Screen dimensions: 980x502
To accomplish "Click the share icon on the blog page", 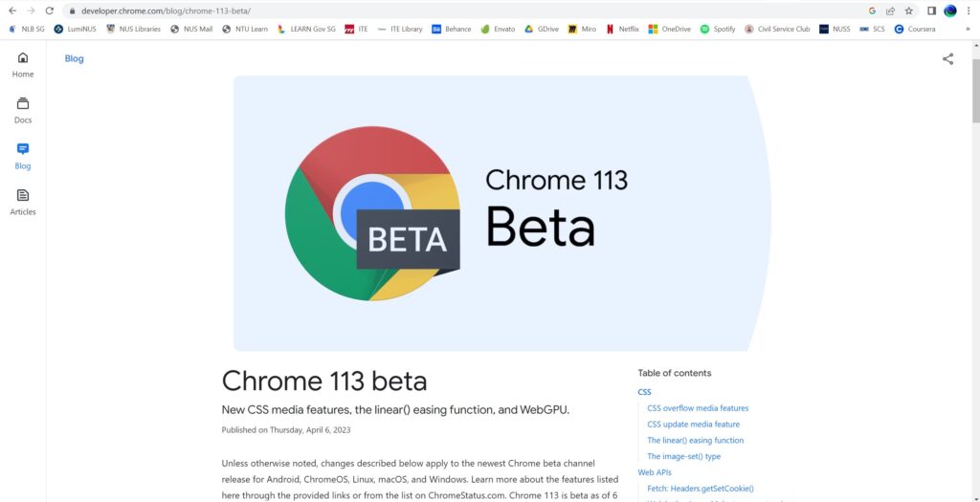I will [x=947, y=59].
